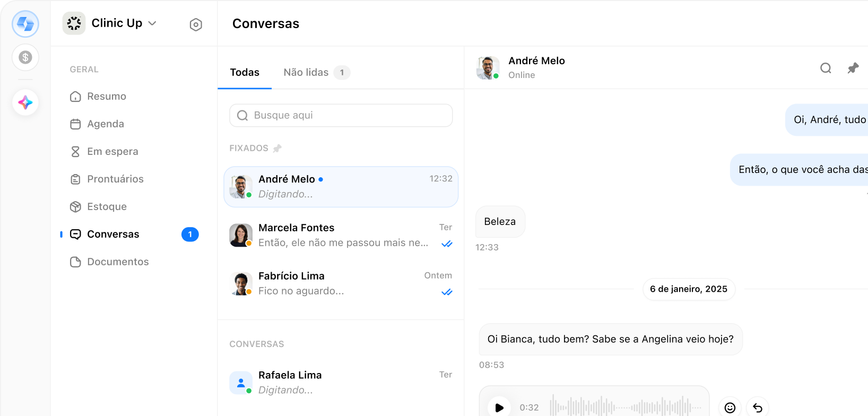Click the blue app logo icon
Viewport: 868px width, 416px height.
tap(25, 24)
